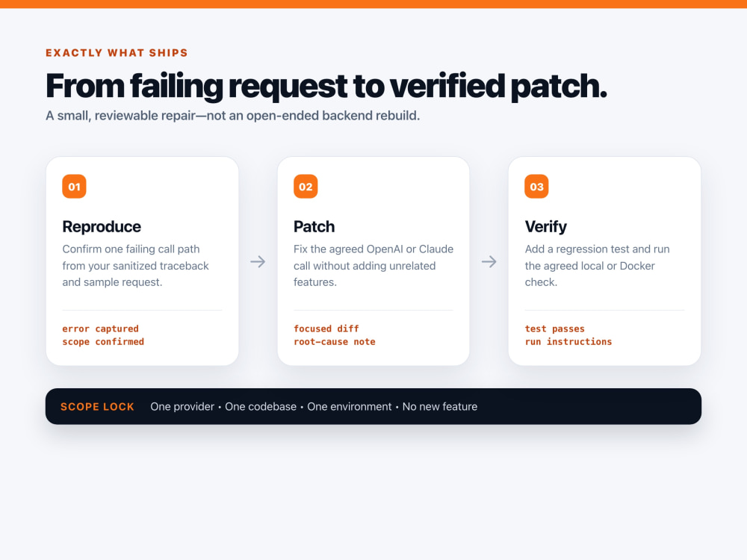747x560 pixels.
Task: Click the 'test passes' code label
Action: [x=554, y=329]
